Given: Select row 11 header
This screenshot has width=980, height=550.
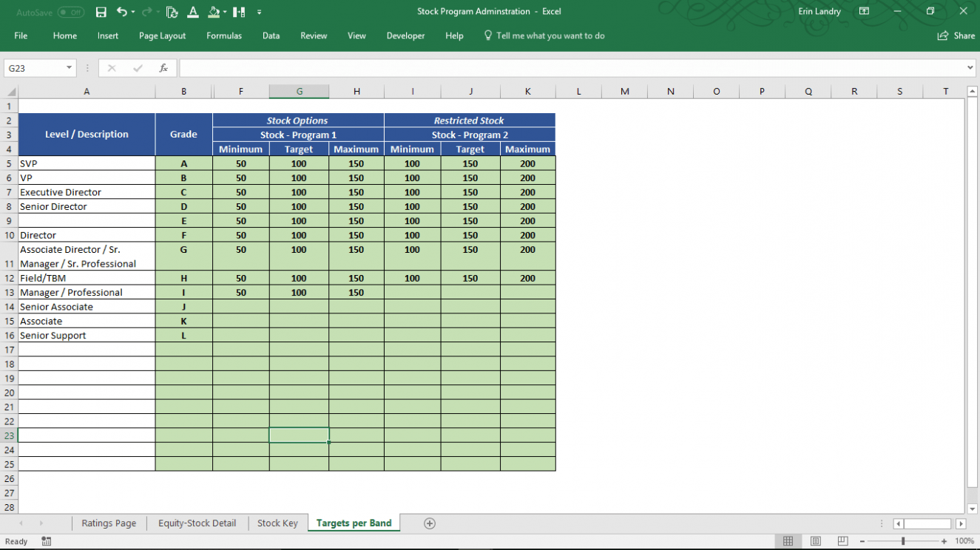Looking at the screenshot, I should 10,257.
